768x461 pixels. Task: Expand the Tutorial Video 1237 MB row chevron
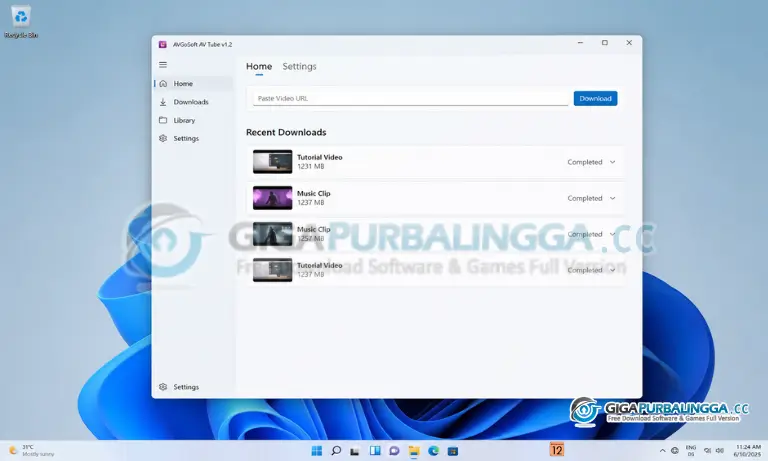point(612,270)
